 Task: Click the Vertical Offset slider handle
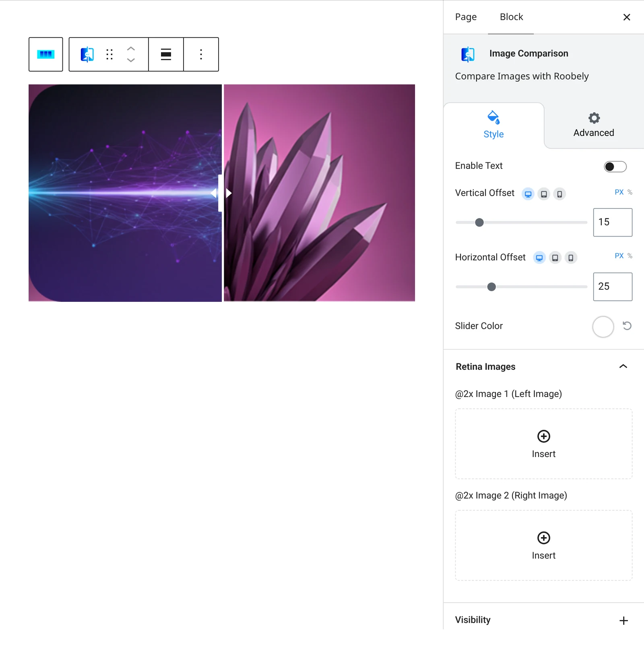click(x=479, y=222)
